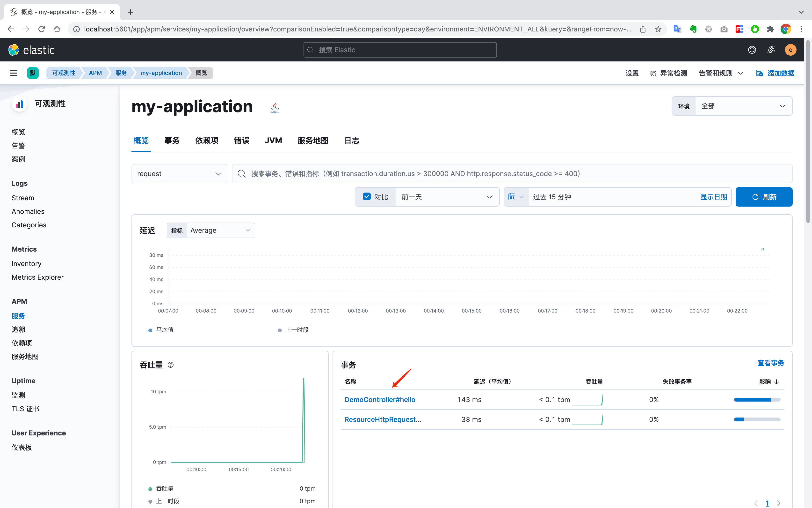Click the Observability sidebar logo icon
Image resolution: width=812 pixels, height=508 pixels.
tap(20, 104)
